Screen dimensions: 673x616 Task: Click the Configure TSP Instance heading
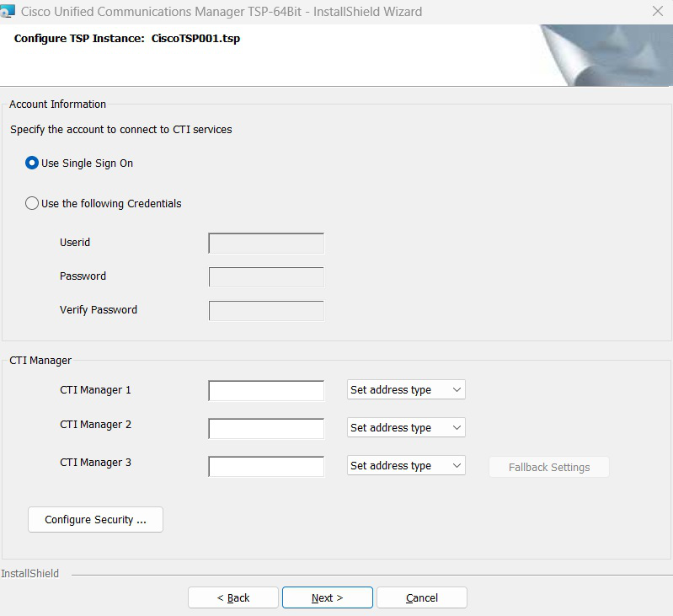[x=127, y=38]
